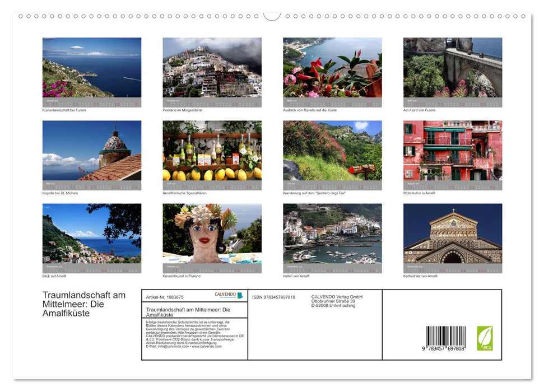Click the caption Blick auf Amalfi

(x=54, y=276)
